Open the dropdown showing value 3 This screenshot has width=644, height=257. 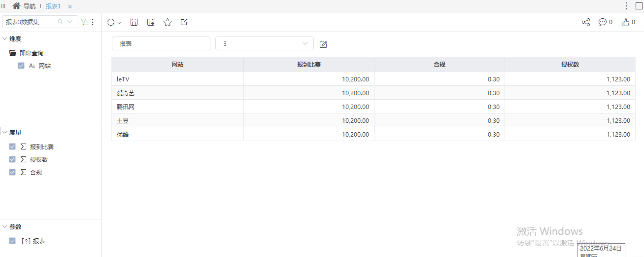point(265,43)
